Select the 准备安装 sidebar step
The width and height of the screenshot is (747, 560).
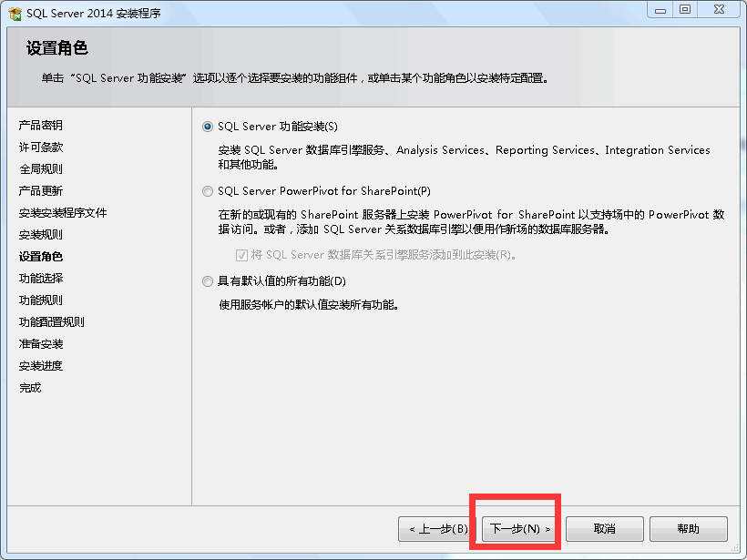click(x=40, y=344)
